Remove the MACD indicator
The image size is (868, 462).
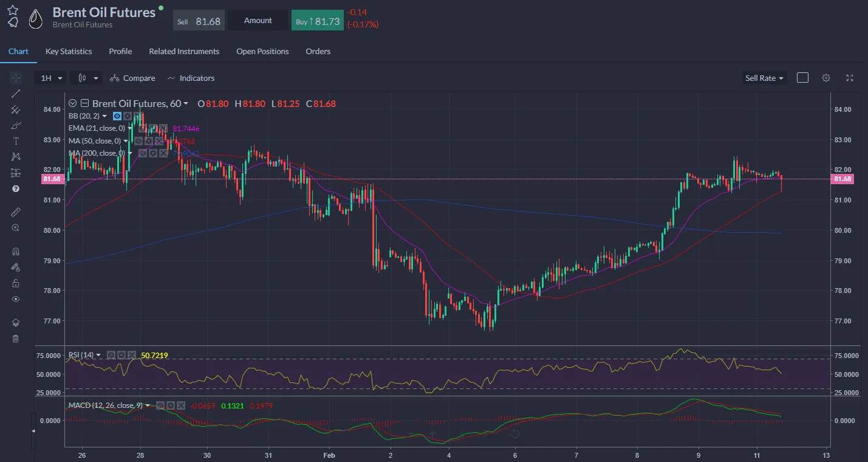coord(181,405)
